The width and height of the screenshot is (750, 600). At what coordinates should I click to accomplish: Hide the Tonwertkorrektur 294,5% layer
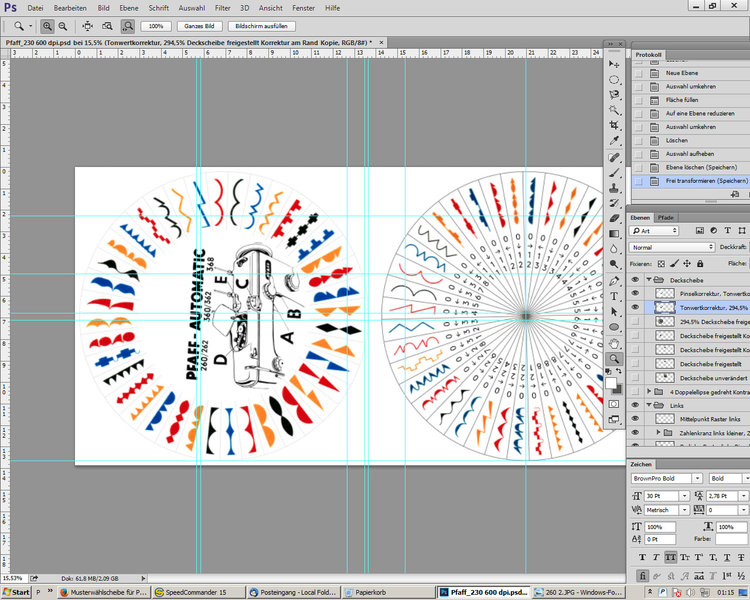(635, 307)
